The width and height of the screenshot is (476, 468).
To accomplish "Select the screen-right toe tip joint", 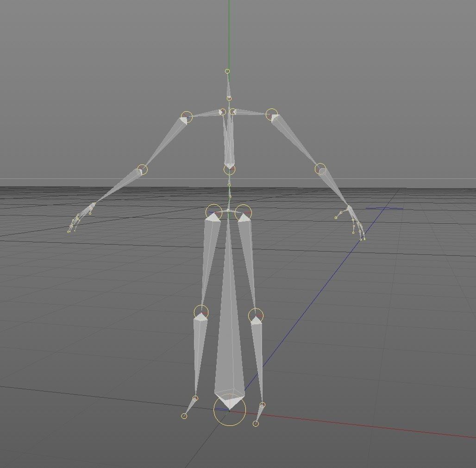I will 256,424.
